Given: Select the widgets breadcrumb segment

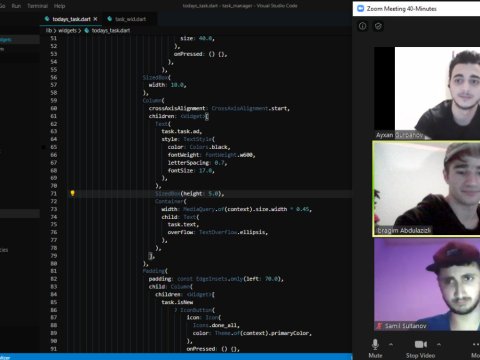Looking at the screenshot, I should (67, 30).
